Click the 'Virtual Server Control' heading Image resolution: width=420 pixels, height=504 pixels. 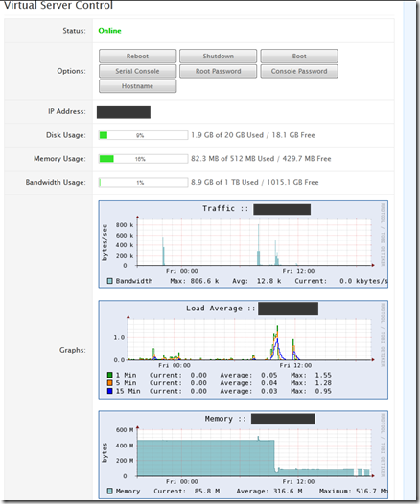click(58, 5)
